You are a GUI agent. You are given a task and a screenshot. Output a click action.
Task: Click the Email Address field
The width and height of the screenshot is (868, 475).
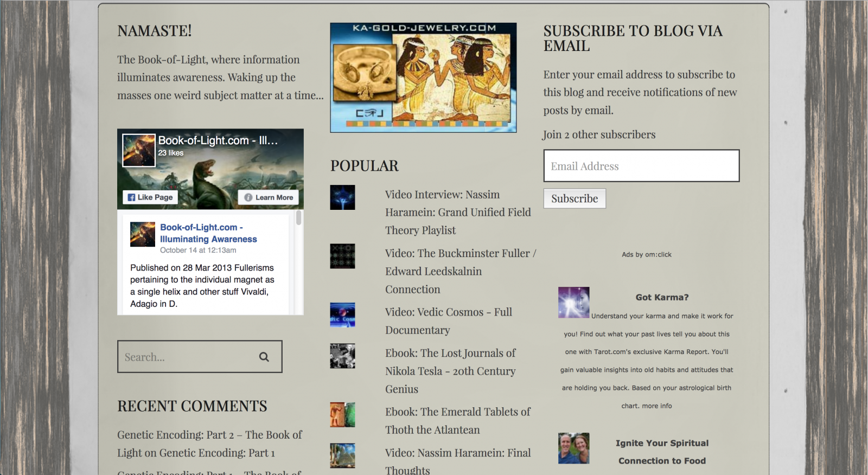pyautogui.click(x=641, y=166)
